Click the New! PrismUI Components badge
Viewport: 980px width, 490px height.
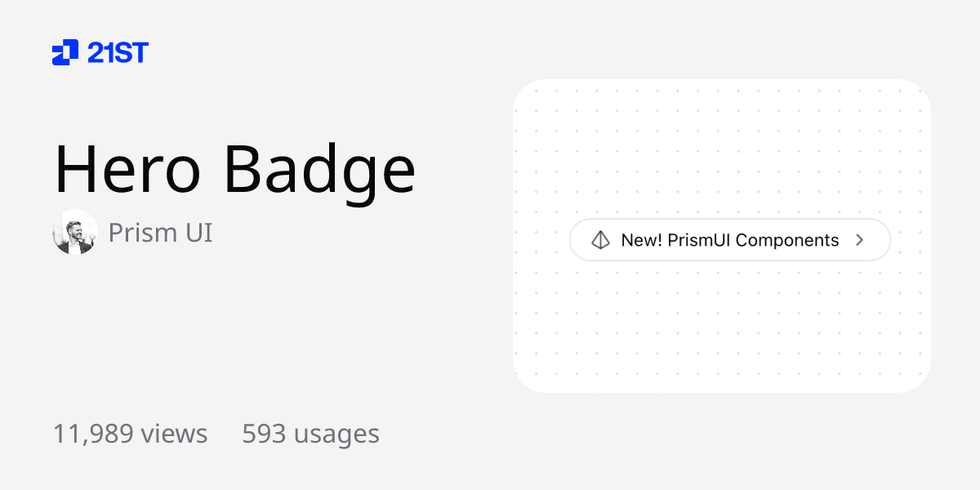pyautogui.click(x=729, y=239)
